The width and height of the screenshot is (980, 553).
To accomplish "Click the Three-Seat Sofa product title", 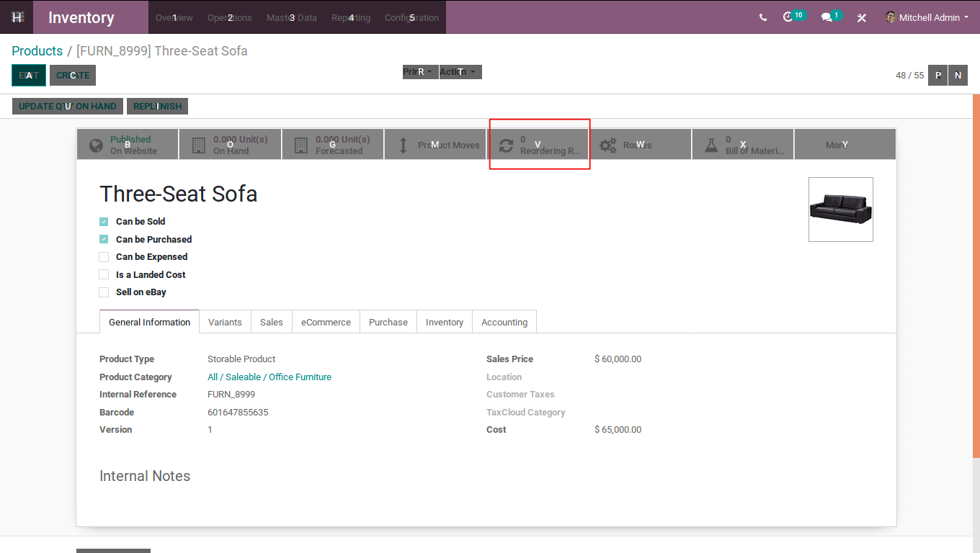I will (179, 194).
